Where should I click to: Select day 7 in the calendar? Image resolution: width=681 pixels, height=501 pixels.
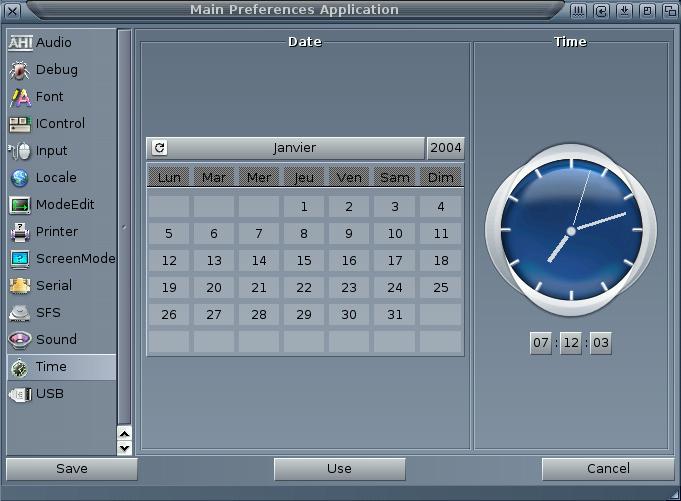click(x=259, y=234)
